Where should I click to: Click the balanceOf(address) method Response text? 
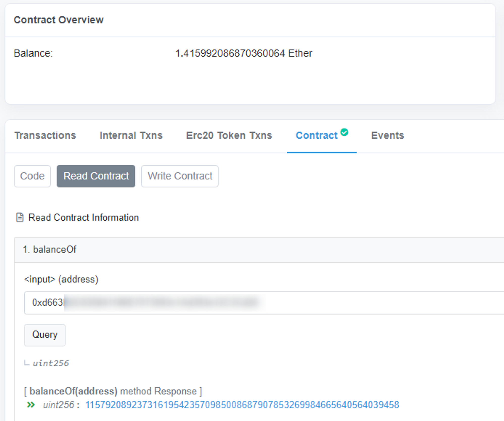(113, 391)
